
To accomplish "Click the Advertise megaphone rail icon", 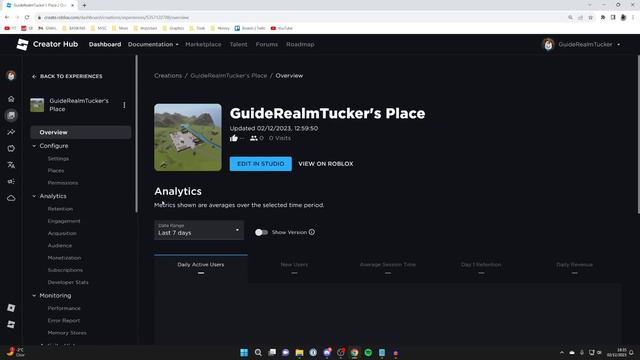I will [11, 181].
